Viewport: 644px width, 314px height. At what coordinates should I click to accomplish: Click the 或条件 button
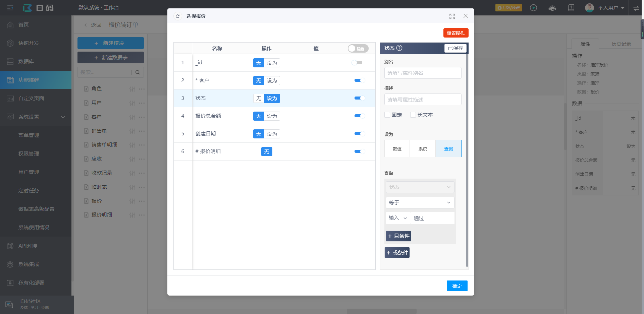(397, 253)
